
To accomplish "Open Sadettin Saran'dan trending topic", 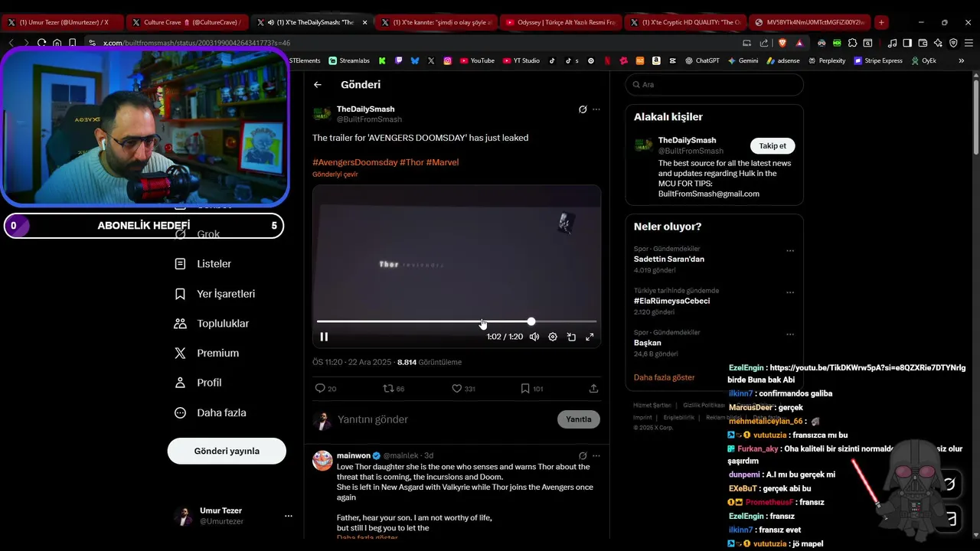I will coord(669,259).
